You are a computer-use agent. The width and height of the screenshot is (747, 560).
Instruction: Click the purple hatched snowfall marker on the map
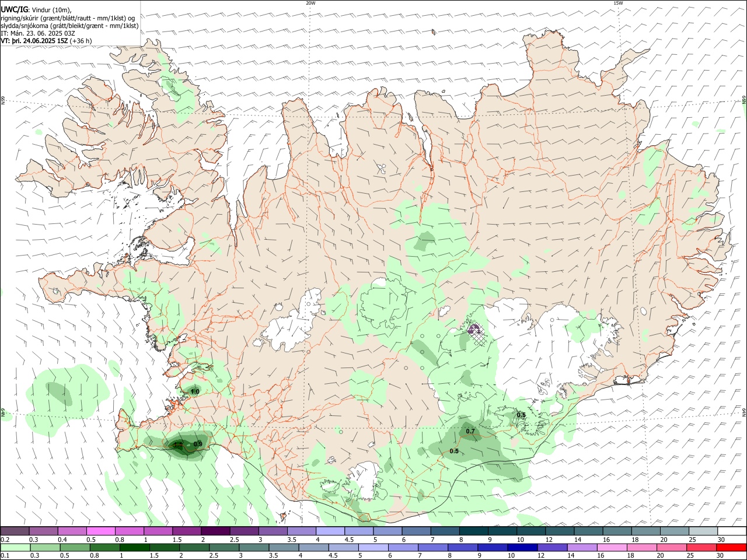coord(477,335)
